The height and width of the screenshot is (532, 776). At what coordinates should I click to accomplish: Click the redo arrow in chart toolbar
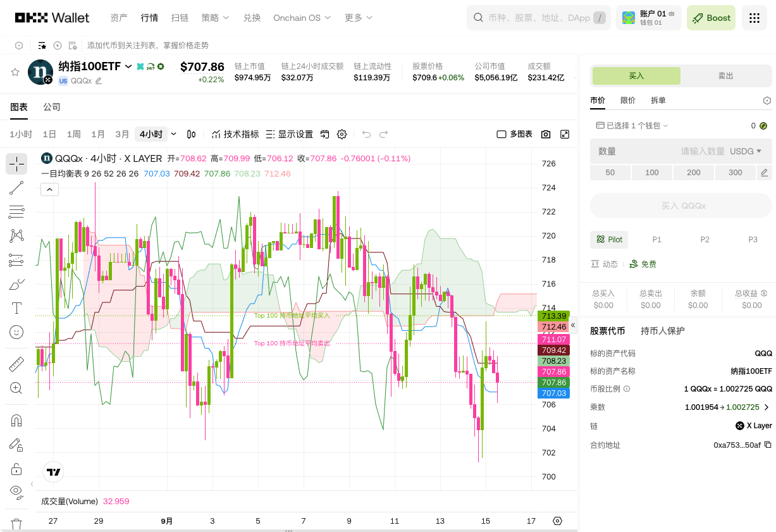(x=383, y=134)
